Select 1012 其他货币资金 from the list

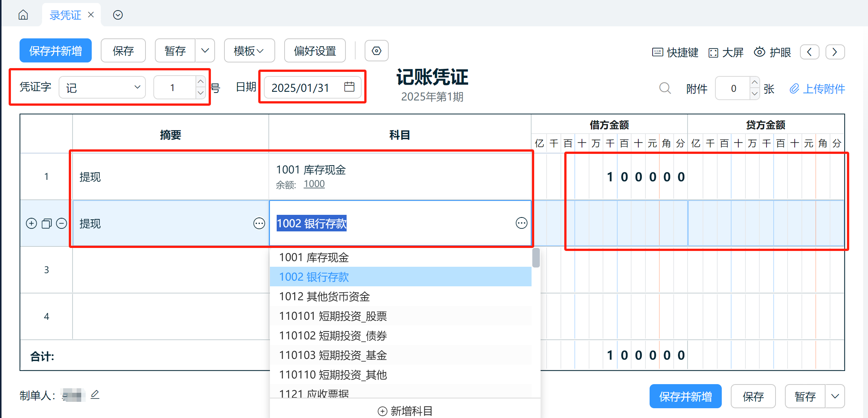coord(324,296)
